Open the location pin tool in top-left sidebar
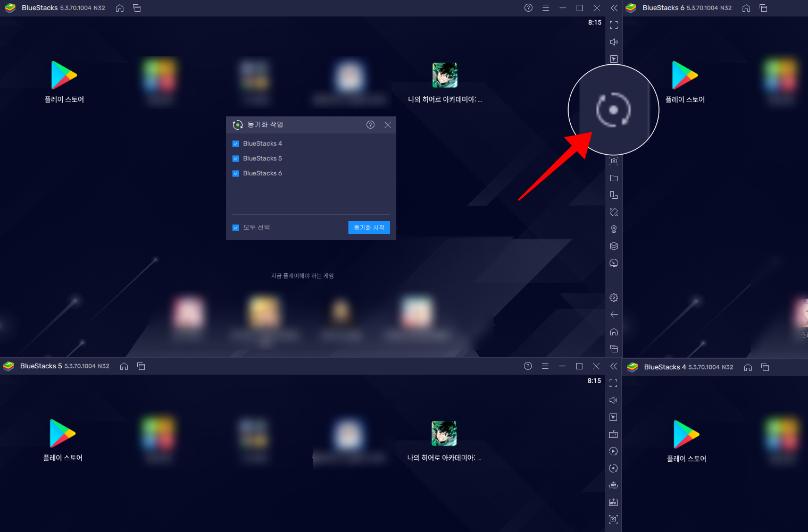Screen dimensions: 808x532 pos(614,229)
